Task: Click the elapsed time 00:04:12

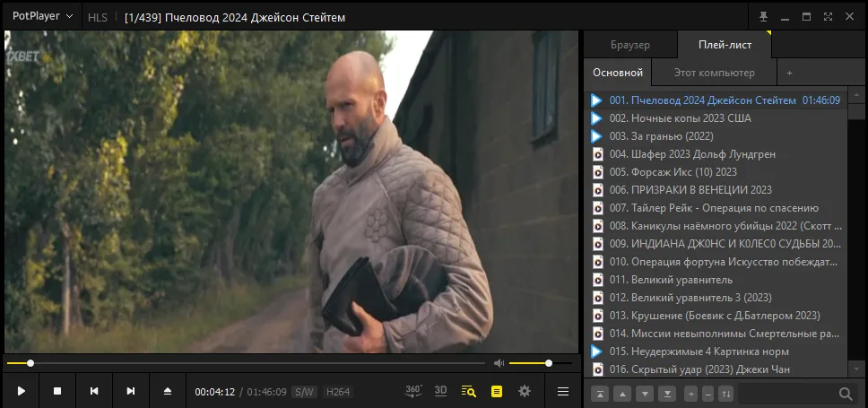Action: click(215, 392)
